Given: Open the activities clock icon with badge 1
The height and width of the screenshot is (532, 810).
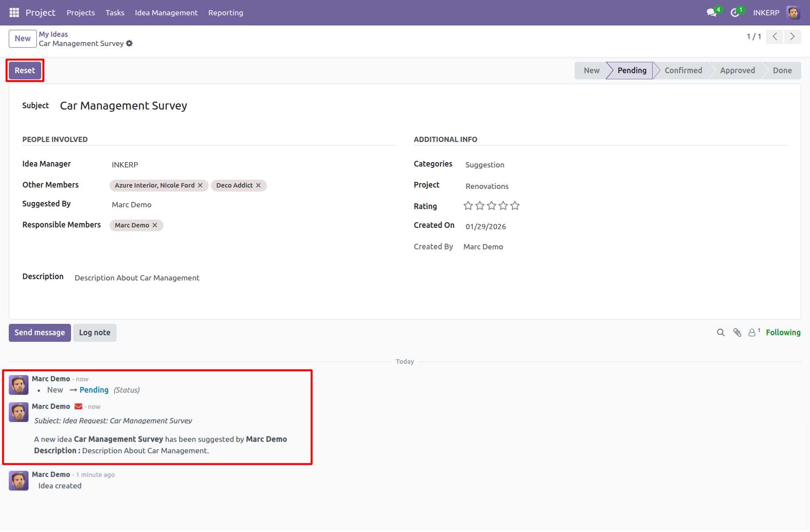Looking at the screenshot, I should [x=735, y=13].
